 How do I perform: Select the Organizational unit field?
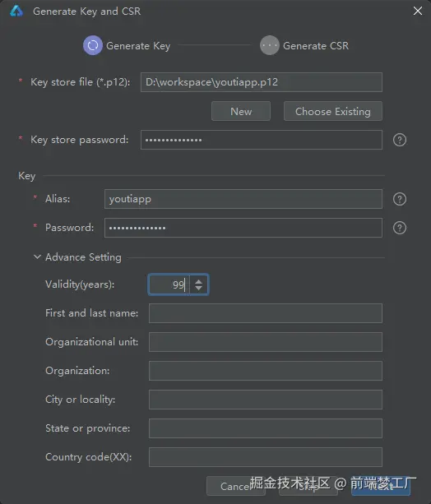click(266, 342)
